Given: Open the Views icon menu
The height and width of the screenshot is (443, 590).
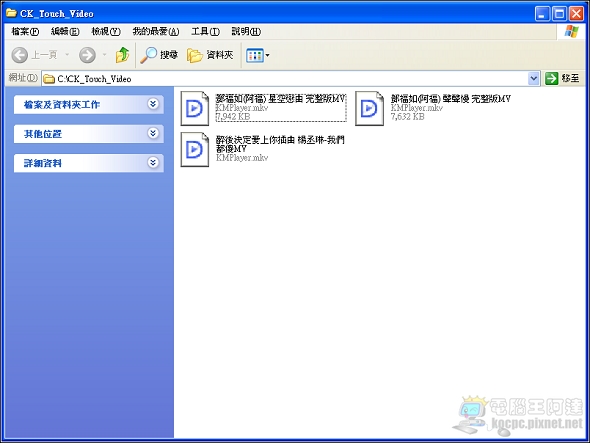Looking at the screenshot, I should (258, 56).
